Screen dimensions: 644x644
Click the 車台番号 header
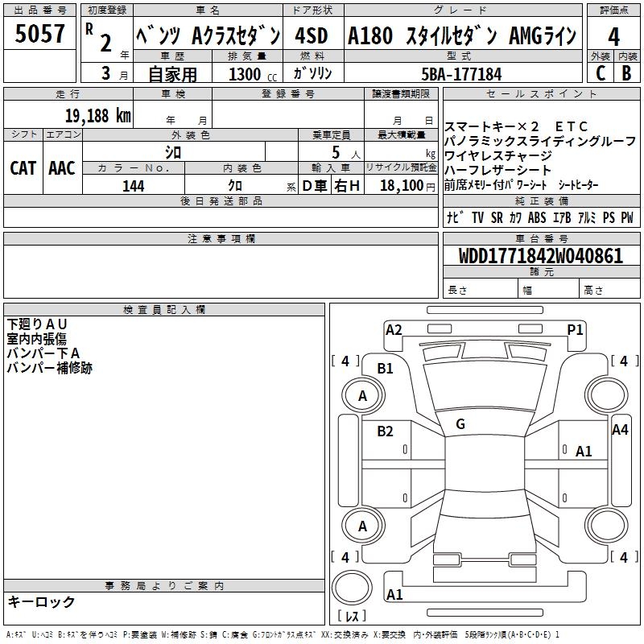pos(541,238)
